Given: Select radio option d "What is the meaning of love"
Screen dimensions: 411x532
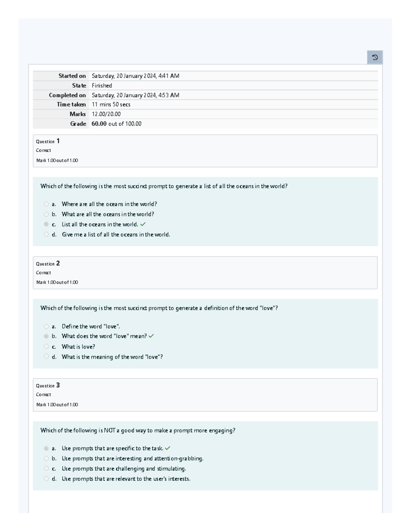Looking at the screenshot, I should coord(46,357).
